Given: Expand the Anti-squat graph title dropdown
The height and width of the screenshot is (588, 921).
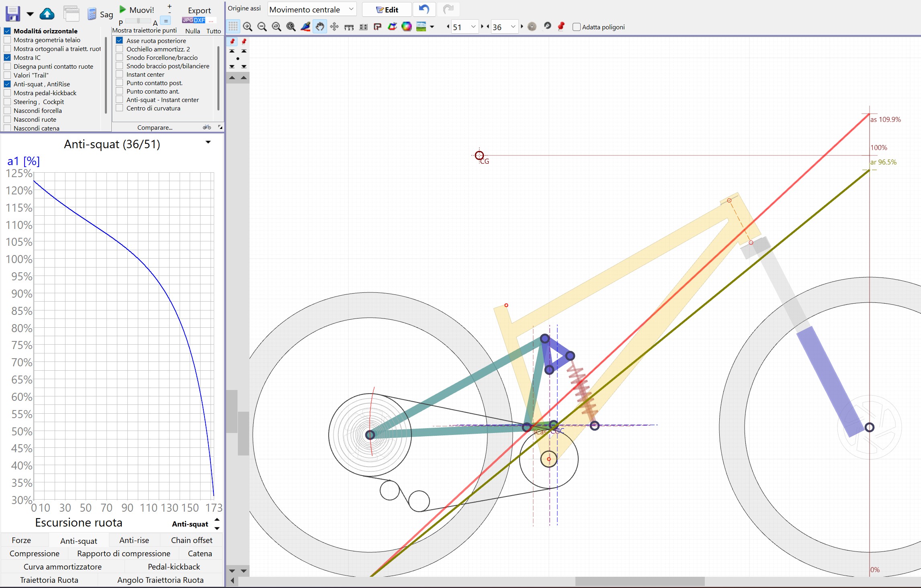Looking at the screenshot, I should [x=208, y=142].
